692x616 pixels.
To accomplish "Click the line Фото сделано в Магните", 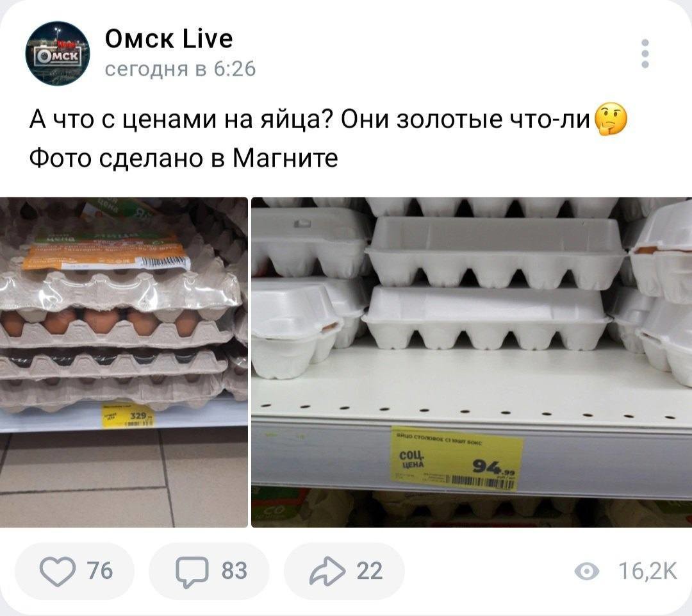I will tap(184, 158).
